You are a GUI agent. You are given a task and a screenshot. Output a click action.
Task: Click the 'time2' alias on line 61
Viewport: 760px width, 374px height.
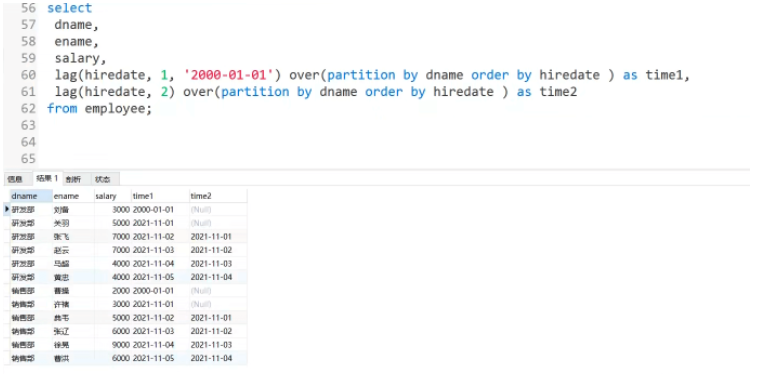point(558,92)
